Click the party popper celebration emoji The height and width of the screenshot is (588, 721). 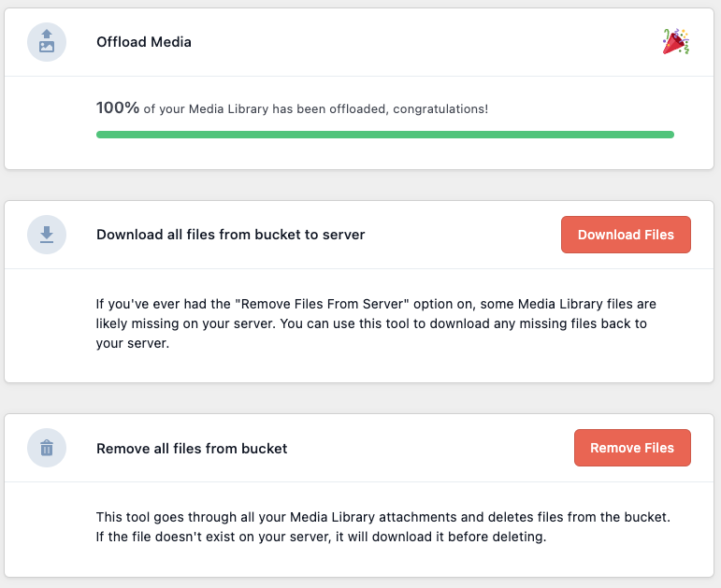point(676,42)
